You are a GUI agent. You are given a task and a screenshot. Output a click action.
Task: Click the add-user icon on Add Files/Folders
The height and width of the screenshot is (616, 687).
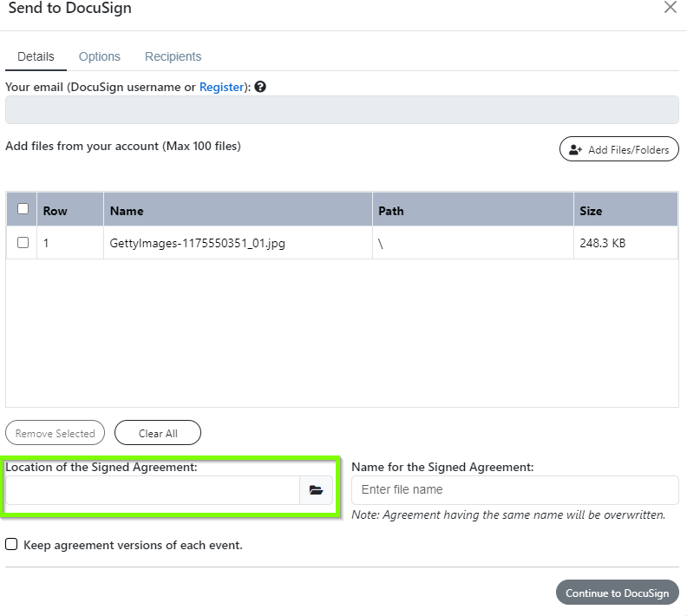tap(575, 150)
